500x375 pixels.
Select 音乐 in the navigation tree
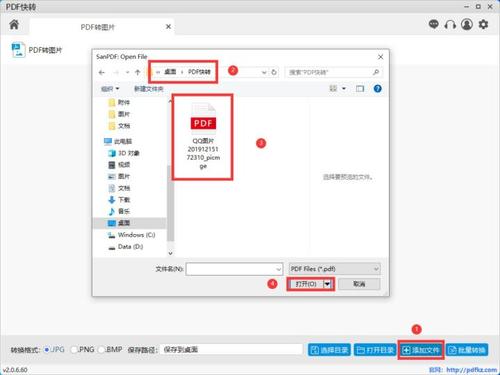(x=119, y=211)
